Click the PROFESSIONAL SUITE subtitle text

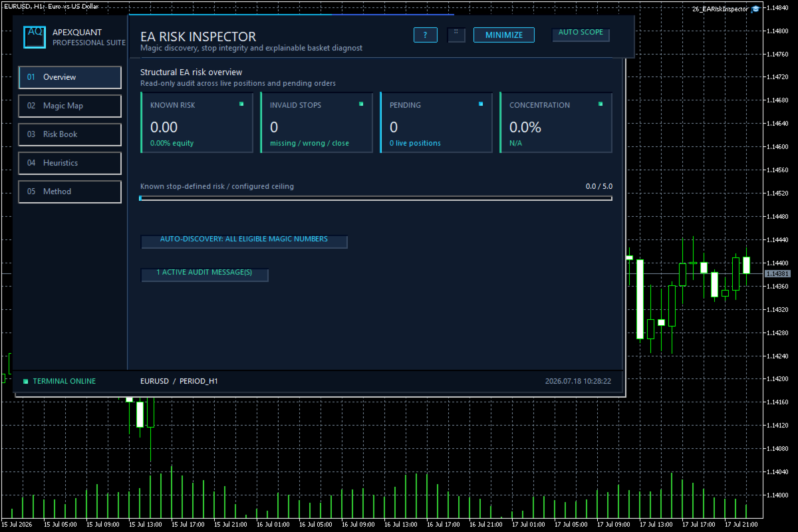click(89, 43)
